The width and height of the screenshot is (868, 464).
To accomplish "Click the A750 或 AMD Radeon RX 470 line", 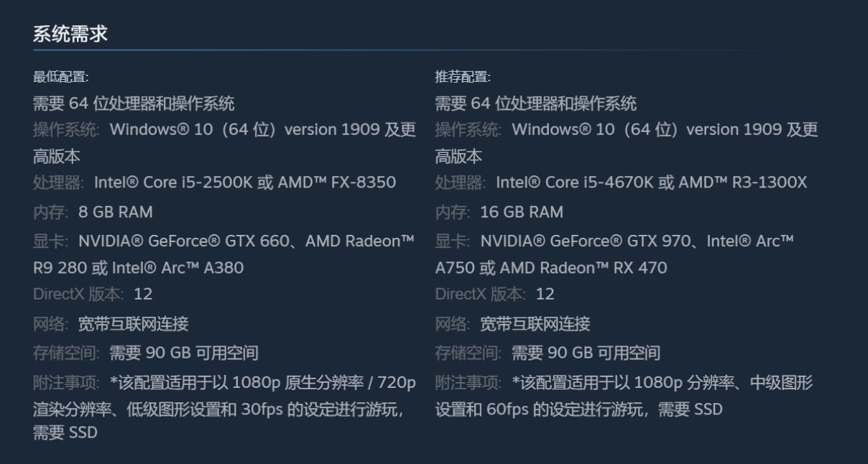I will point(550,268).
